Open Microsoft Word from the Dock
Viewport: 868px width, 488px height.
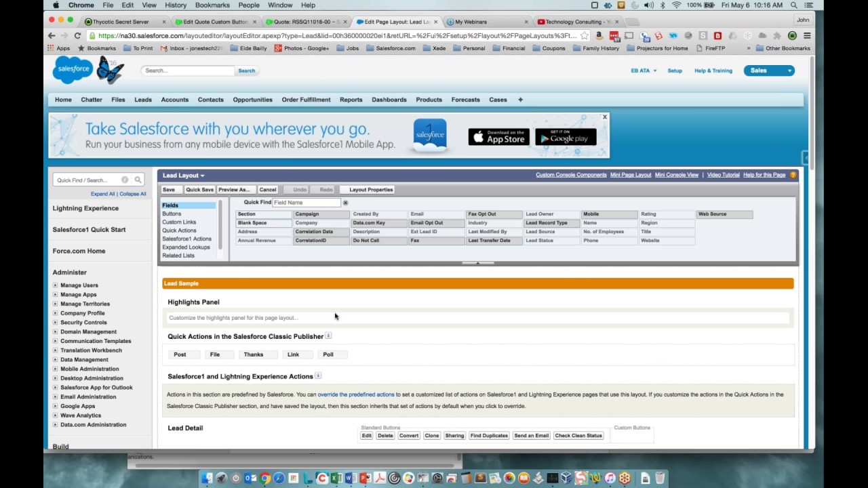[x=351, y=478]
